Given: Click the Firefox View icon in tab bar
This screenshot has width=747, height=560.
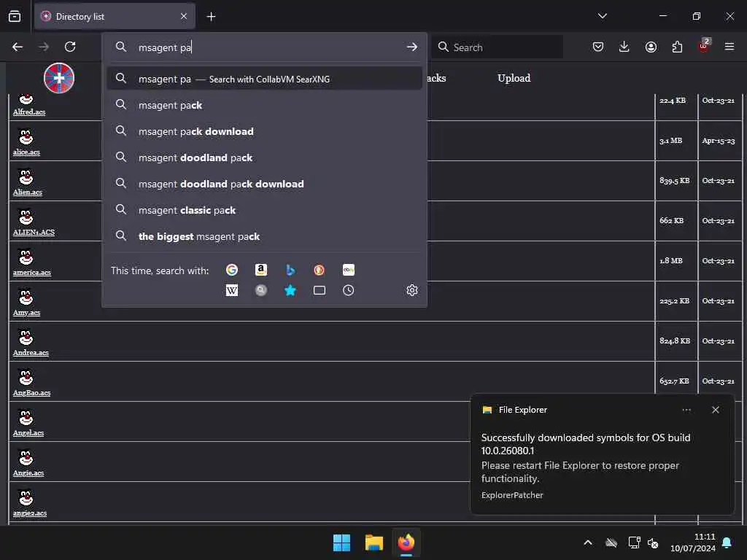Looking at the screenshot, I should tap(15, 16).
